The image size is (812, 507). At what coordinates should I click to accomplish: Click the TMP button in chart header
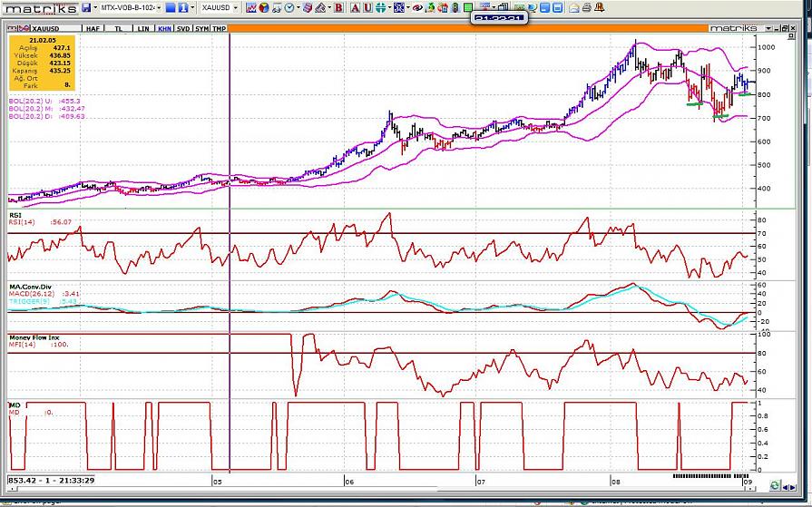[219, 28]
